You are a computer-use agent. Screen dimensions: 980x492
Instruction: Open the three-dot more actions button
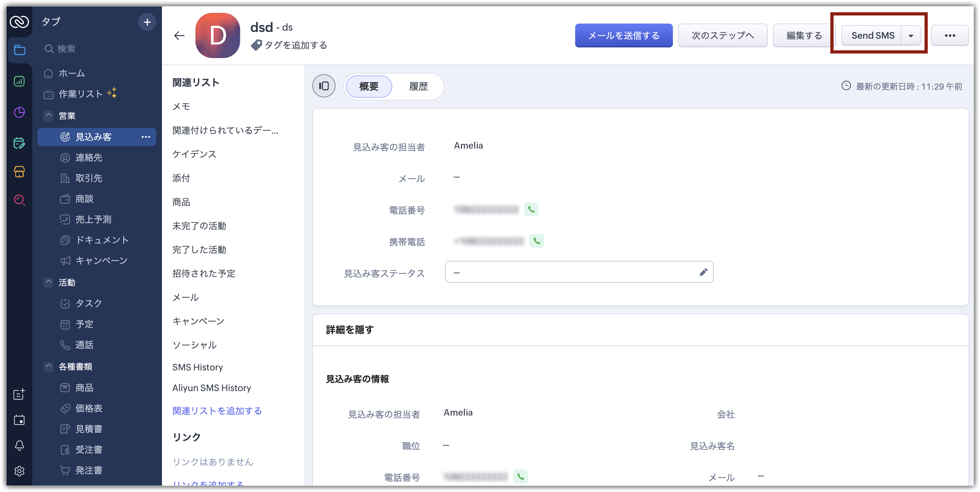[x=950, y=36]
